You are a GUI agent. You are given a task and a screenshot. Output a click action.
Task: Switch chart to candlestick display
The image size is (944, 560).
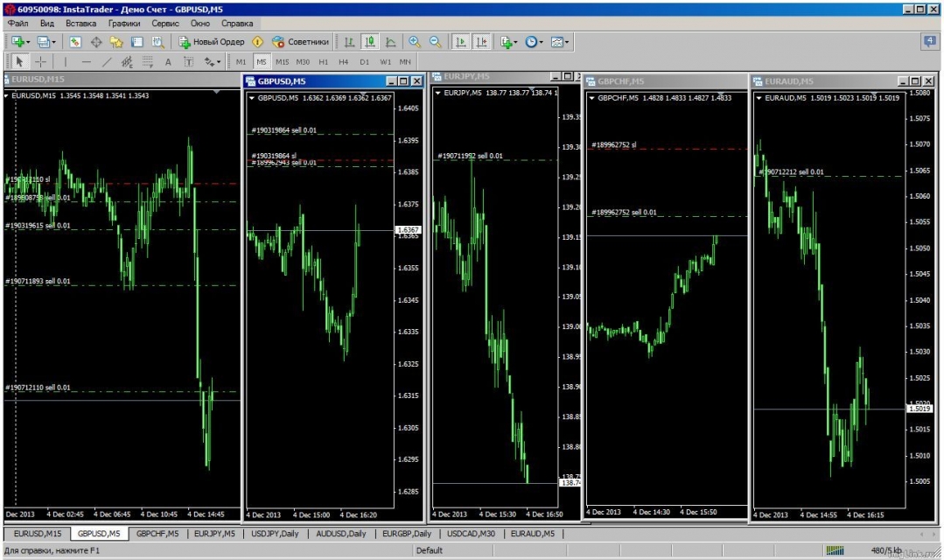pos(370,41)
